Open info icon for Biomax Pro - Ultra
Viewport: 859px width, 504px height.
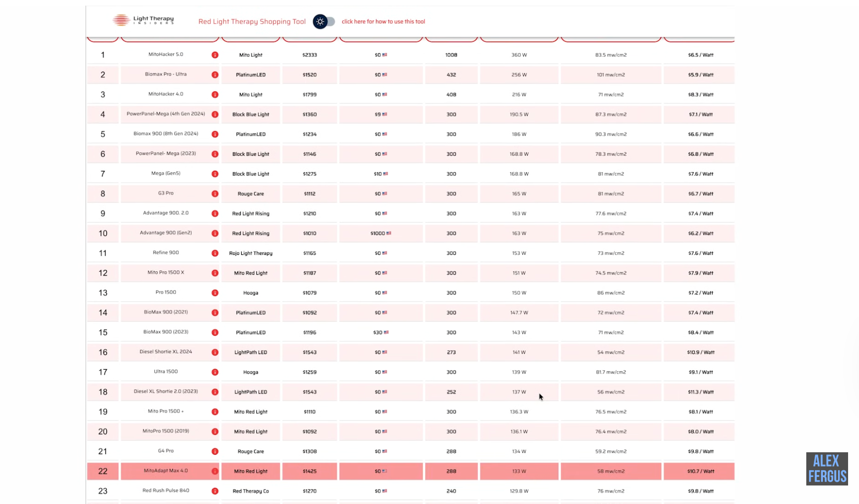pos(215,75)
